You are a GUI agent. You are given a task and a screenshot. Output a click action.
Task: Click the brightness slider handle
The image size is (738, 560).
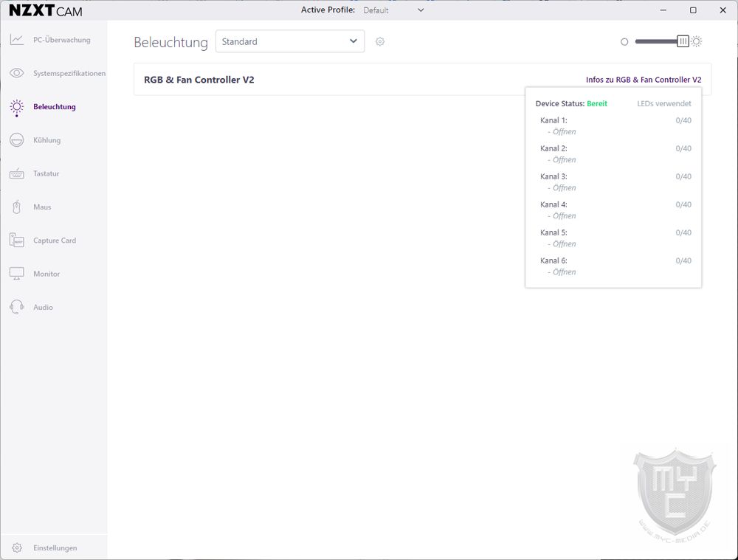coord(683,41)
